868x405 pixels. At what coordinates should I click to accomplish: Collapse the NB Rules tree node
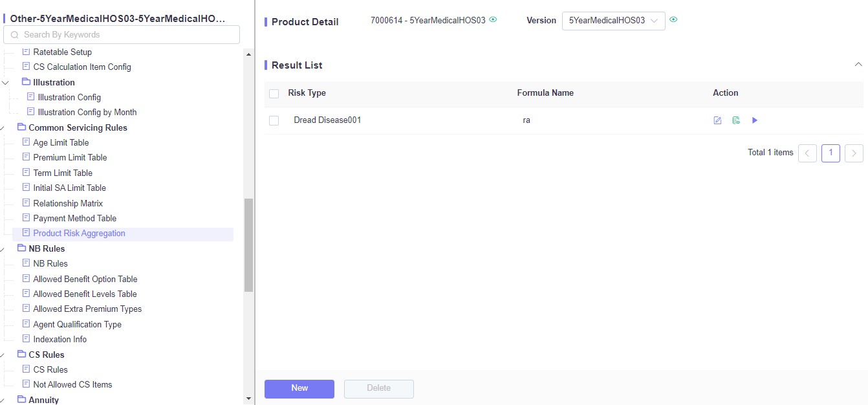click(3, 248)
